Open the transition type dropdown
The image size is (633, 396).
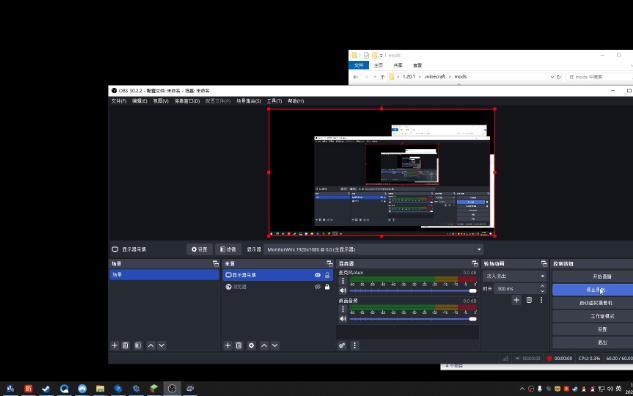tap(514, 276)
